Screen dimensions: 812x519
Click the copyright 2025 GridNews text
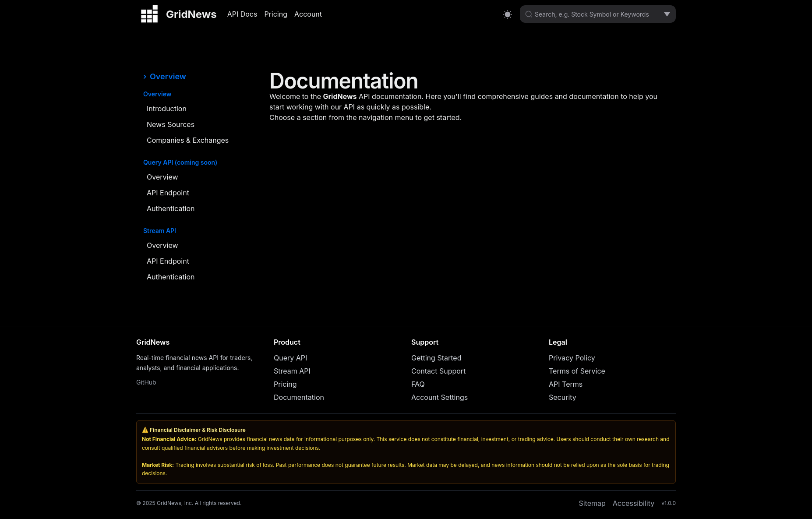point(189,503)
